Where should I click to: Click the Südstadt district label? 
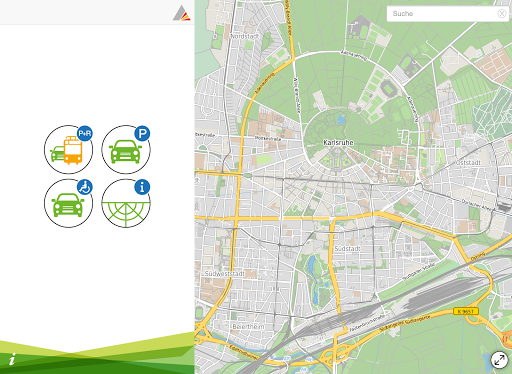click(x=348, y=249)
